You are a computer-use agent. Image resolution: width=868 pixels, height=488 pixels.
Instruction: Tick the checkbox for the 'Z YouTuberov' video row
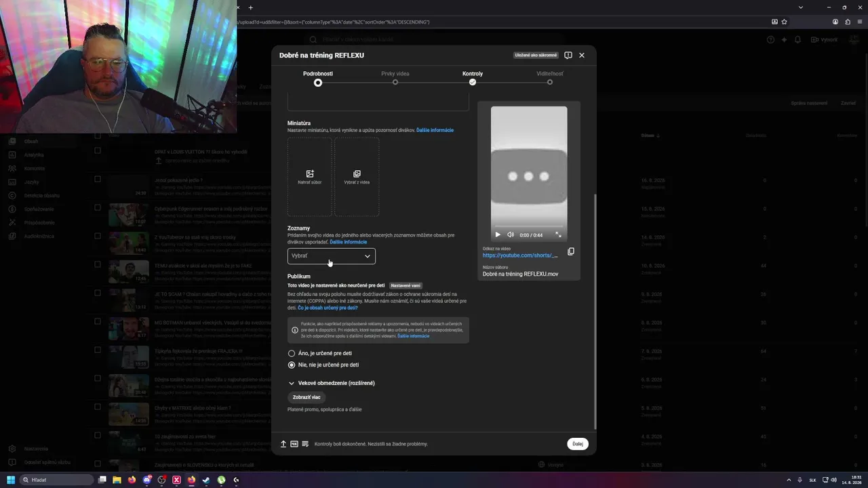(98, 236)
